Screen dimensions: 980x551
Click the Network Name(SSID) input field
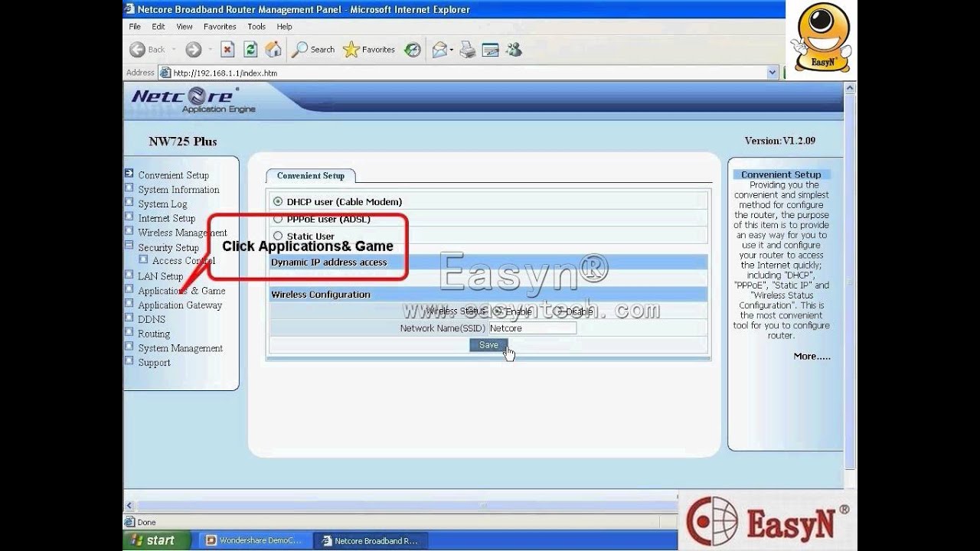click(x=532, y=328)
